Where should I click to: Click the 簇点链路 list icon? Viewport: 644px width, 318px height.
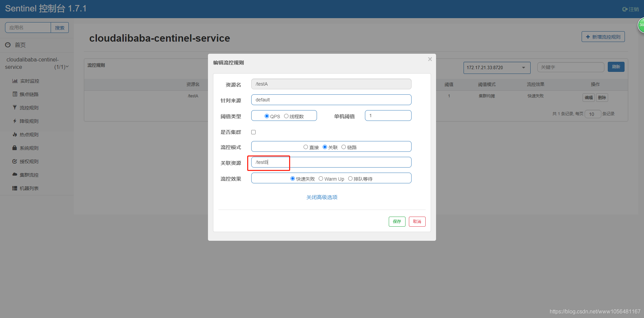(15, 94)
